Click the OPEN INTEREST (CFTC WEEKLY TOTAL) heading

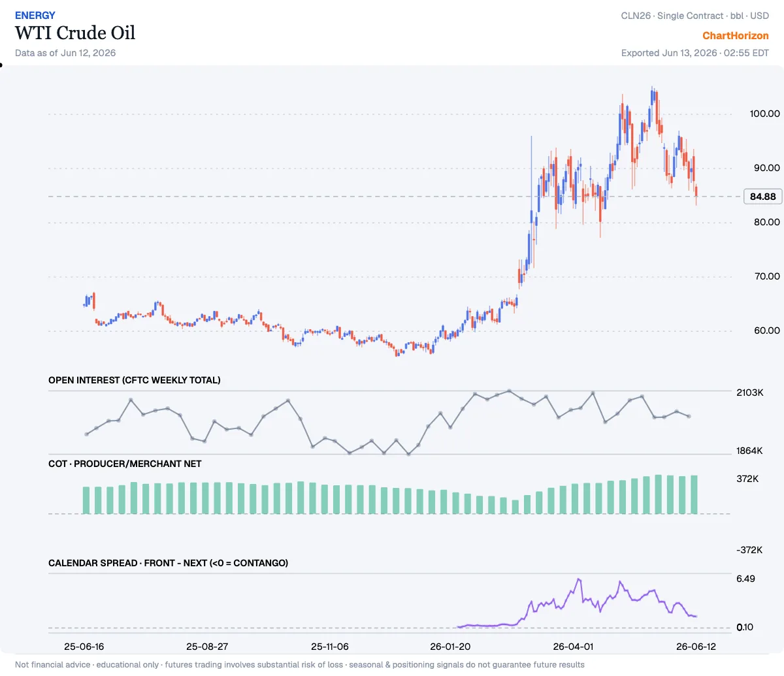[135, 380]
